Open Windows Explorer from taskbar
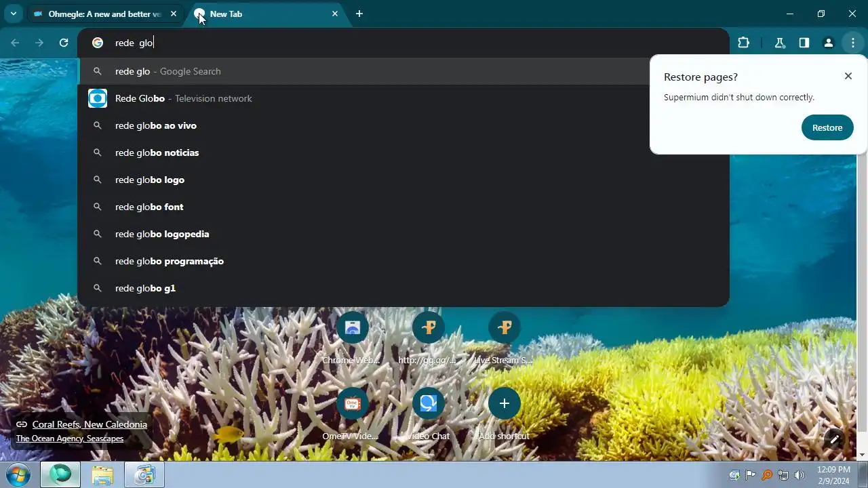This screenshot has height=488, width=868. coord(102,474)
